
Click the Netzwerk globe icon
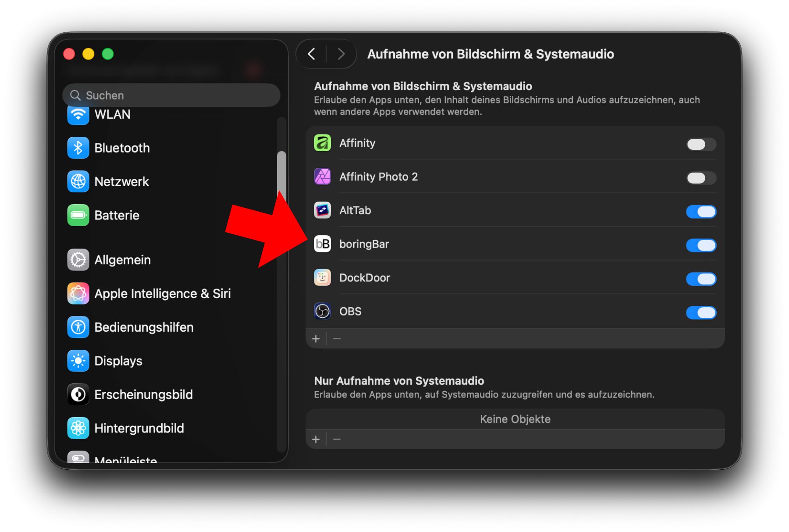(x=78, y=181)
